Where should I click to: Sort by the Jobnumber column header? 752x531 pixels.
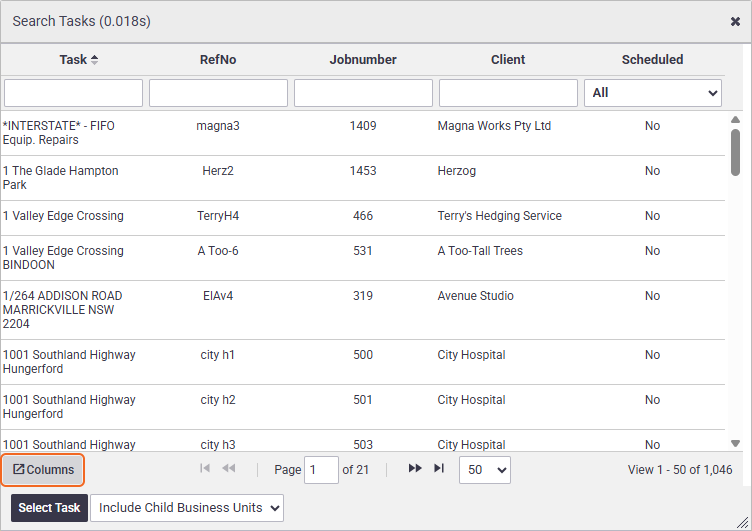(x=363, y=59)
